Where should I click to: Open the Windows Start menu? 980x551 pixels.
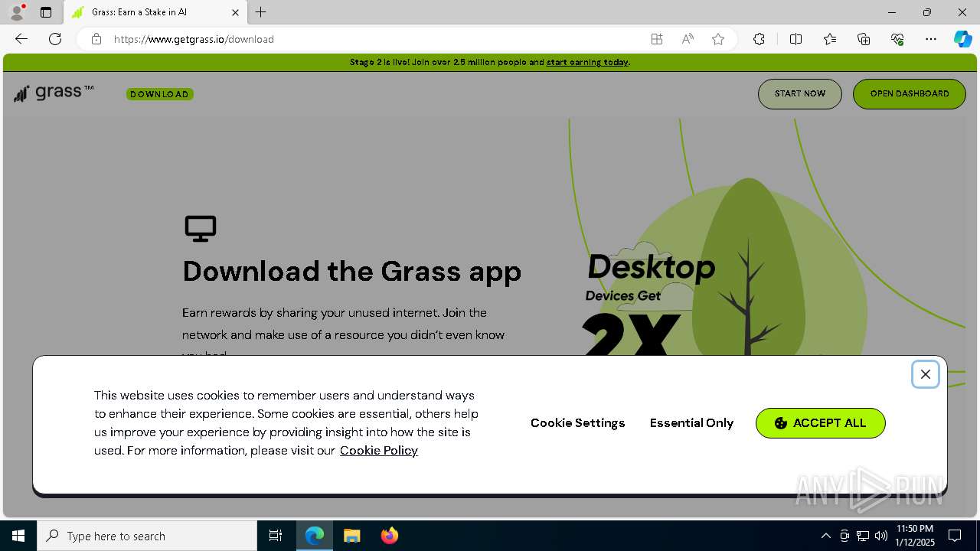18,536
